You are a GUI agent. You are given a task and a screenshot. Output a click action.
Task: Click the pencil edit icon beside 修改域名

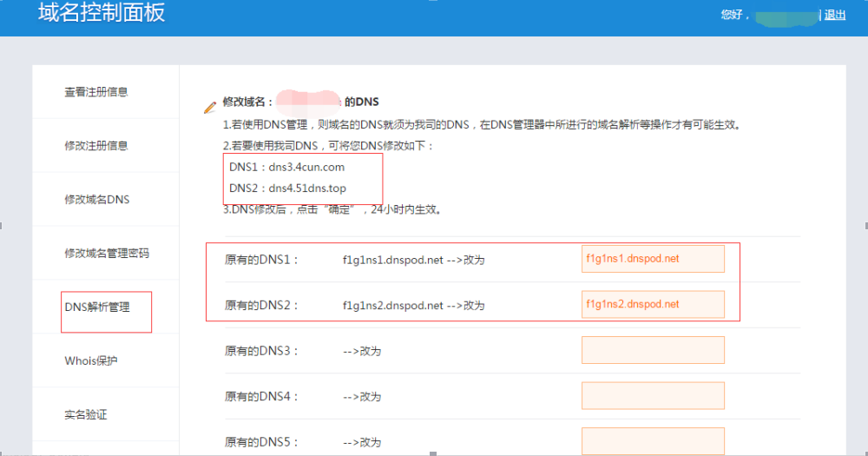[209, 107]
